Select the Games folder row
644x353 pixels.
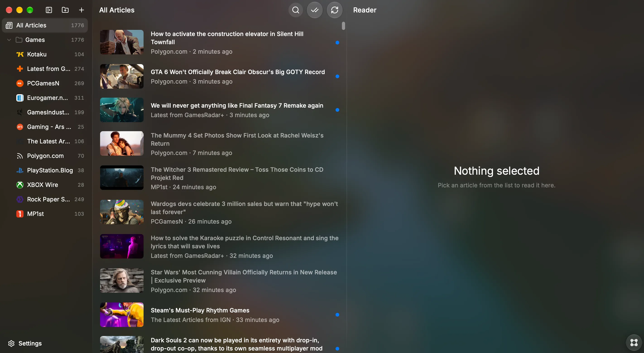tap(45, 40)
